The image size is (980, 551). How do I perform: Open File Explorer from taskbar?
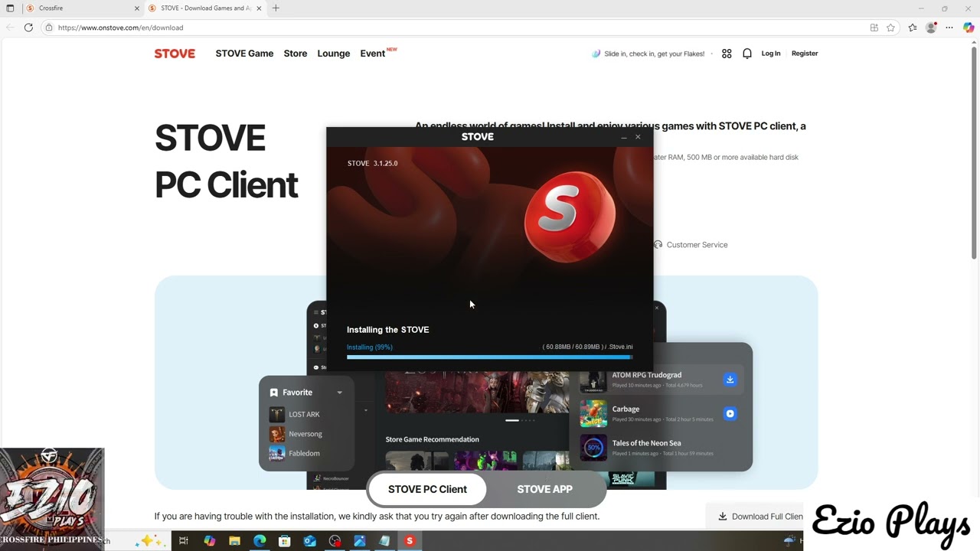[234, 541]
